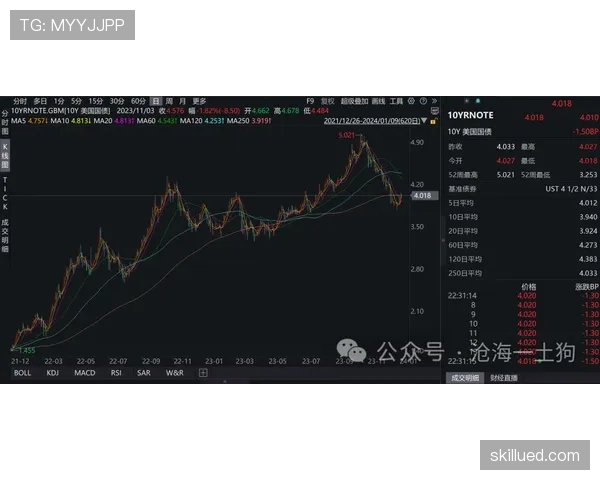Add a new indicator panel plus icon

click(203, 373)
